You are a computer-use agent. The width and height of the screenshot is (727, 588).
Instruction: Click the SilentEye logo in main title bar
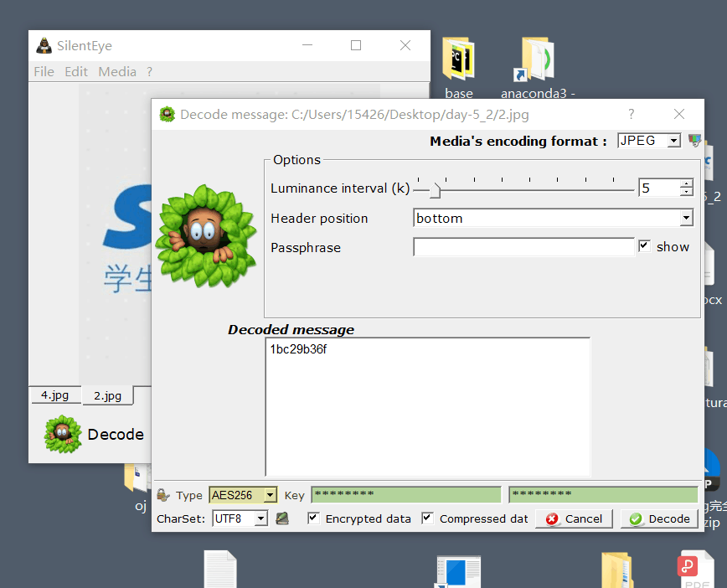[x=44, y=46]
